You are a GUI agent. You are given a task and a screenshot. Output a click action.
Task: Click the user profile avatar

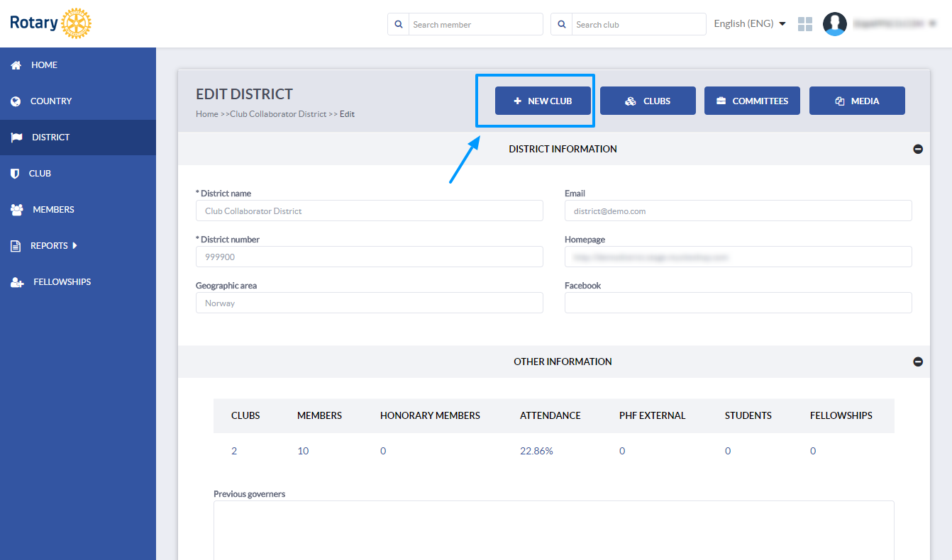(x=835, y=24)
